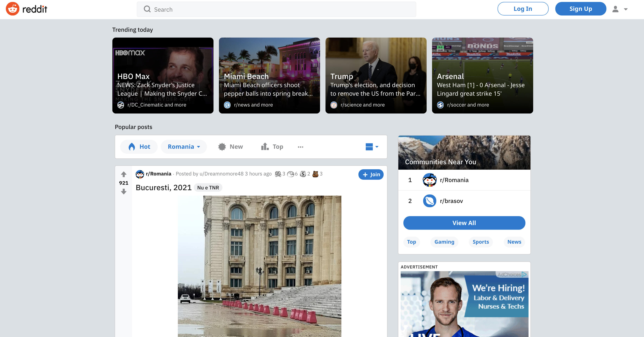
Task: Open the r/Romania link in post header
Action: [158, 174]
